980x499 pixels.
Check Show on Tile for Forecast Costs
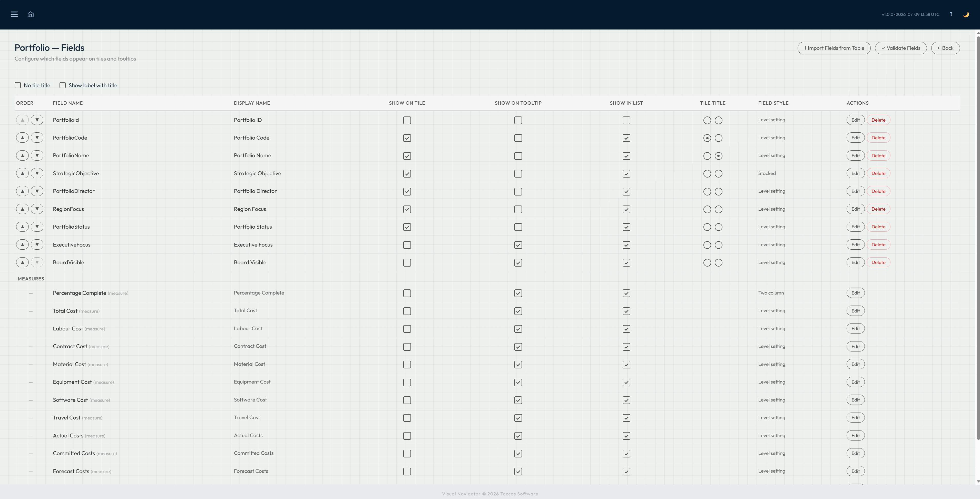pyautogui.click(x=407, y=472)
